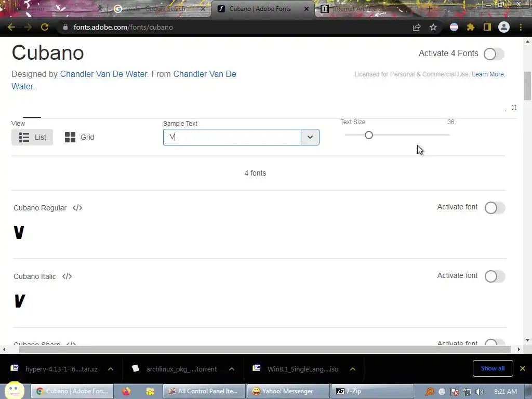Click the '4 fonts' count text
The image size is (532, 399).
click(x=255, y=173)
